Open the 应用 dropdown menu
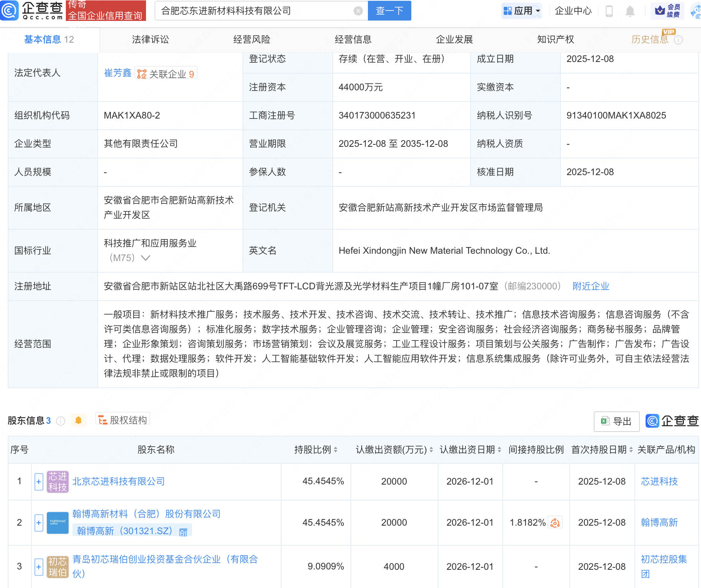This screenshot has width=701, height=588. coord(522,11)
